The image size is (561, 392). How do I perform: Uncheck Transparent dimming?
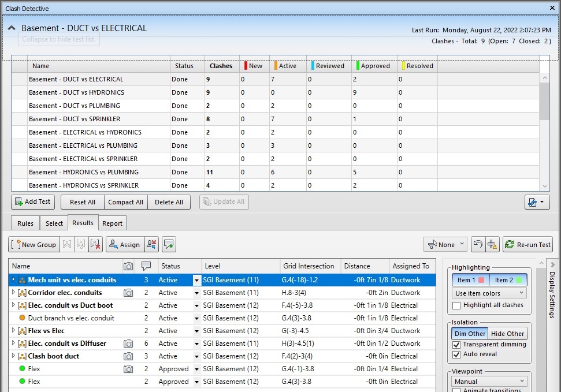click(x=457, y=345)
